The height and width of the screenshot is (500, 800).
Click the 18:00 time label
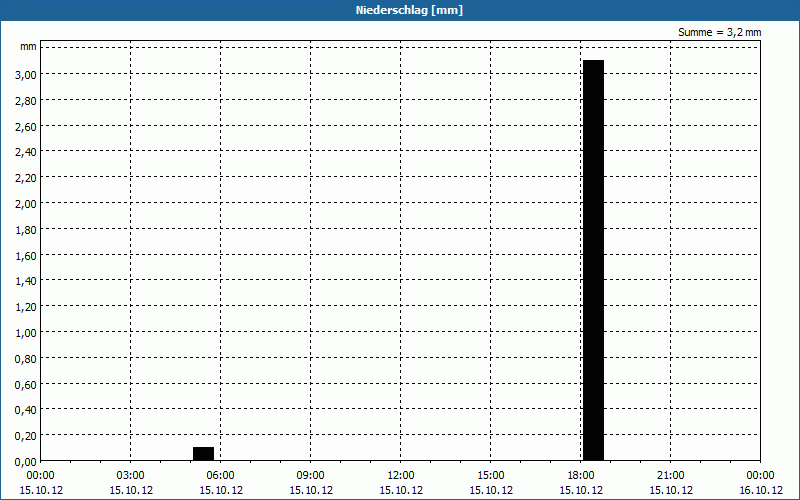pos(581,476)
